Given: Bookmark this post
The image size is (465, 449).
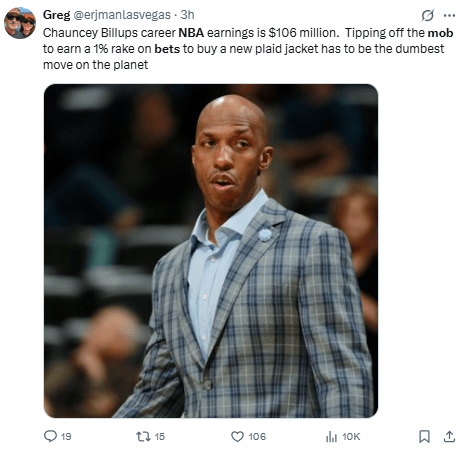Looking at the screenshot, I should click(424, 436).
